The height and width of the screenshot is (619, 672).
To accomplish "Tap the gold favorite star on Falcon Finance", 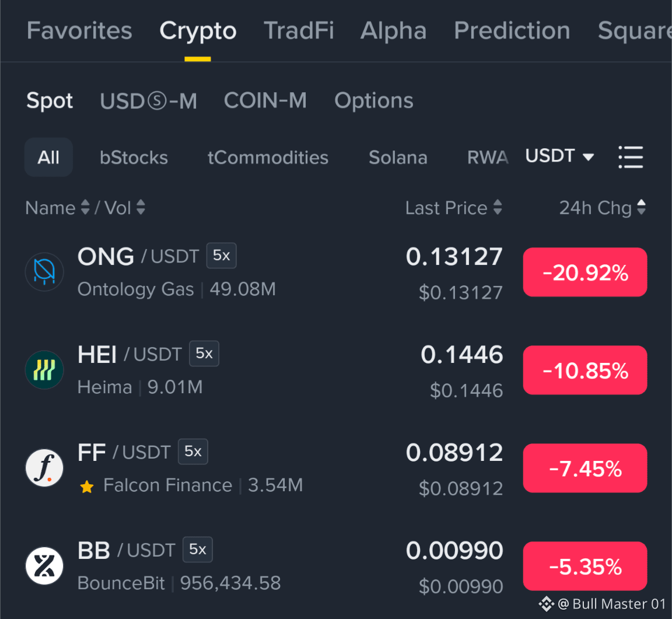I will pyautogui.click(x=87, y=487).
